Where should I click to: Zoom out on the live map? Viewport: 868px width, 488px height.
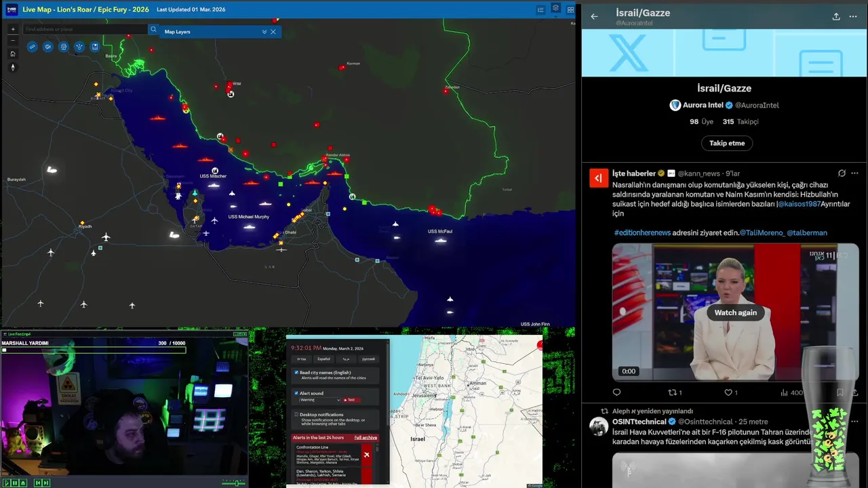tap(12, 41)
